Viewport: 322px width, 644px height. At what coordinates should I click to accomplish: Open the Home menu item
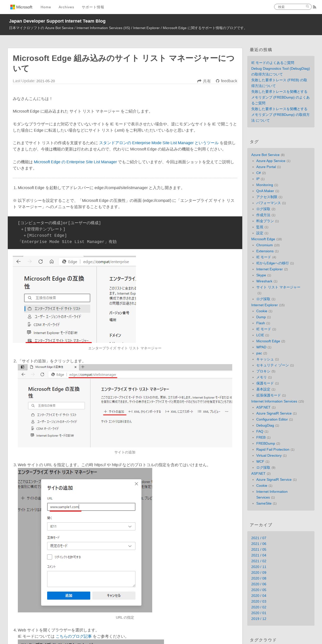[46, 7]
